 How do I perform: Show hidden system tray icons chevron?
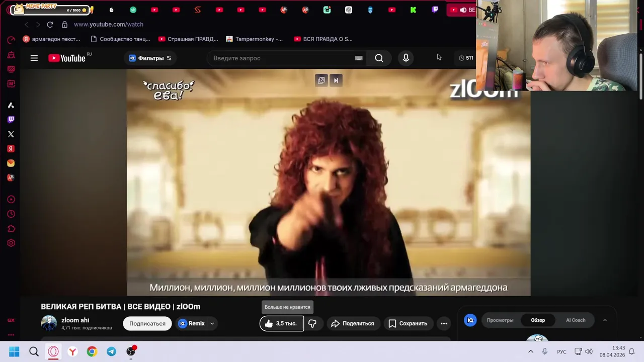tap(530, 352)
